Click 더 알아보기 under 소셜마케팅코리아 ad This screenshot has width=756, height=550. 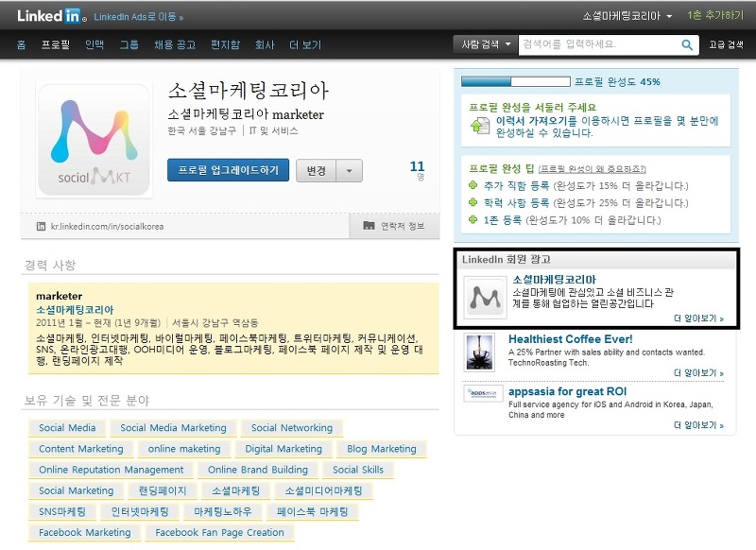point(698,318)
